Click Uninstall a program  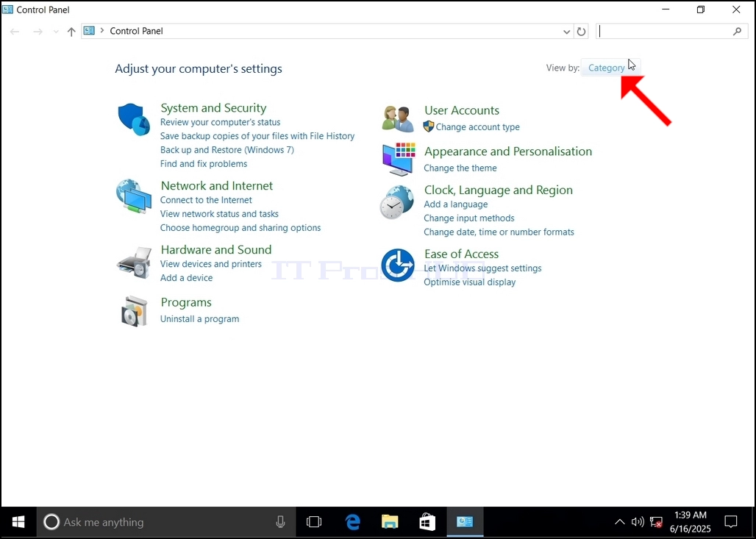coord(199,319)
